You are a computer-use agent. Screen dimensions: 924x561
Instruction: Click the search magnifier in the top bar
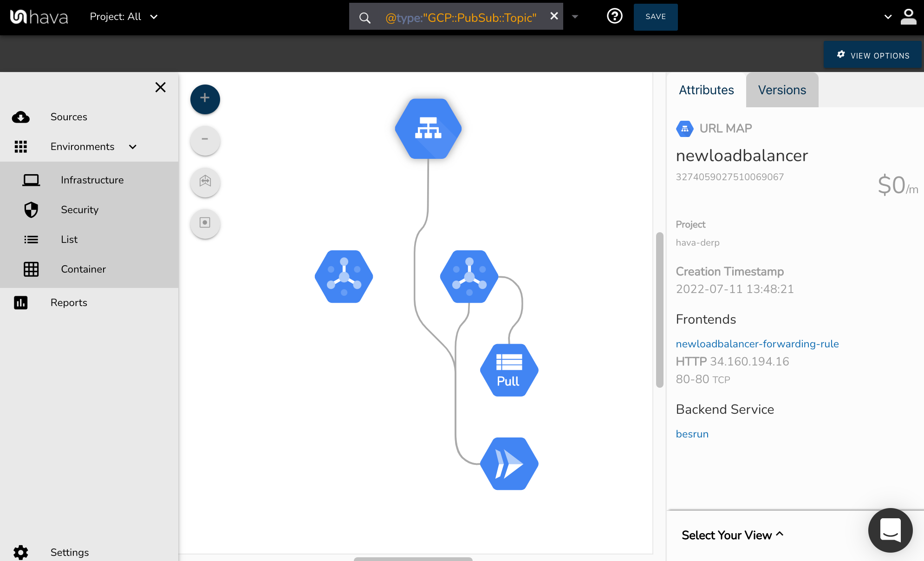[364, 17]
